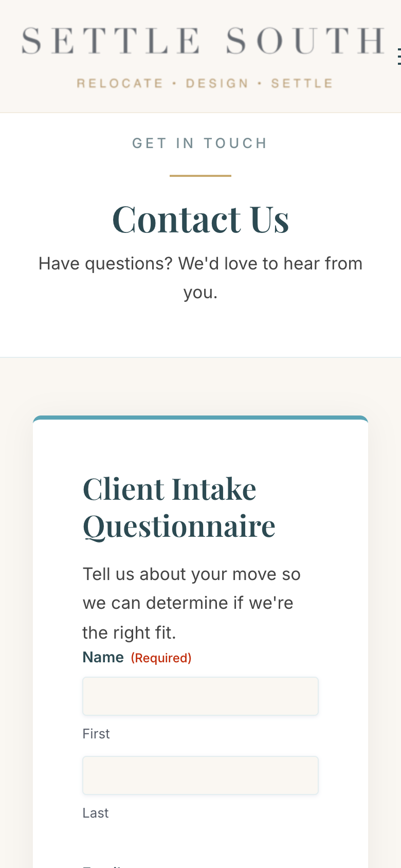The image size is (401, 868).
Task: Click the First sublabel text
Action: [x=96, y=734]
